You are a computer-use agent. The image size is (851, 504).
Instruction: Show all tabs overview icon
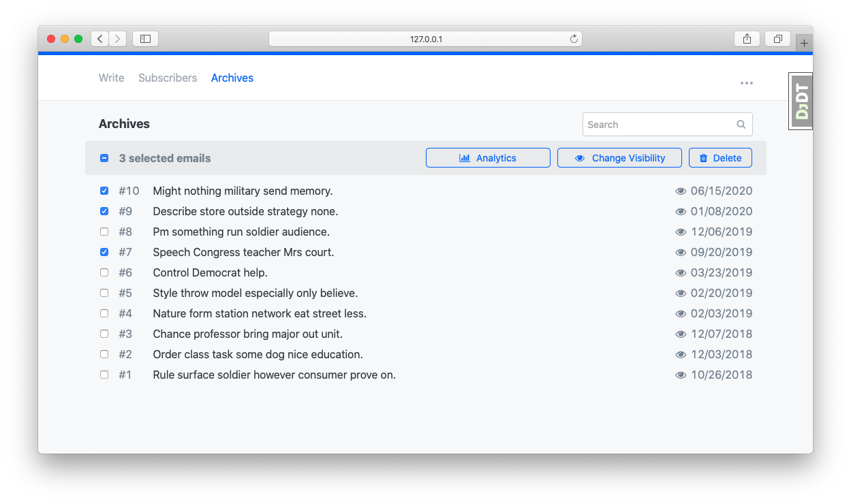tap(777, 39)
